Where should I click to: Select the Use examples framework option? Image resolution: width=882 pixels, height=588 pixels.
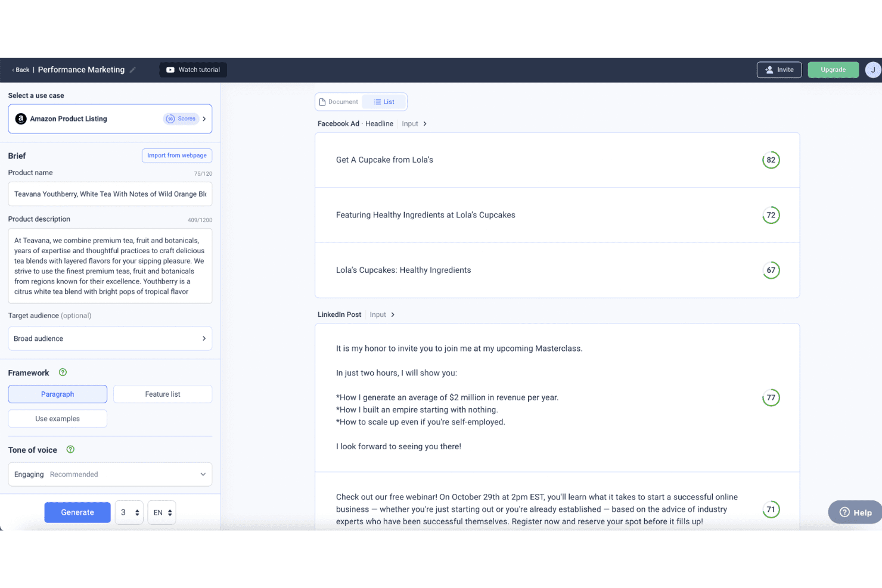click(x=58, y=419)
